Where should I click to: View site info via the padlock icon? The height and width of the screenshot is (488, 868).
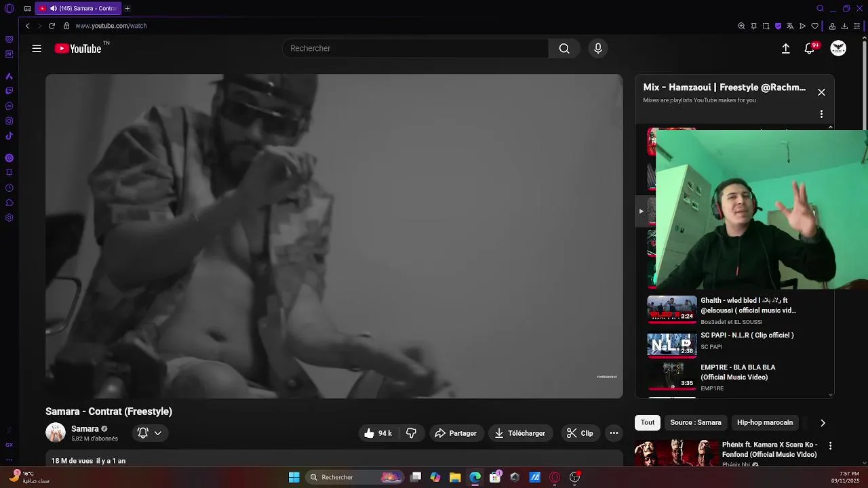click(66, 26)
